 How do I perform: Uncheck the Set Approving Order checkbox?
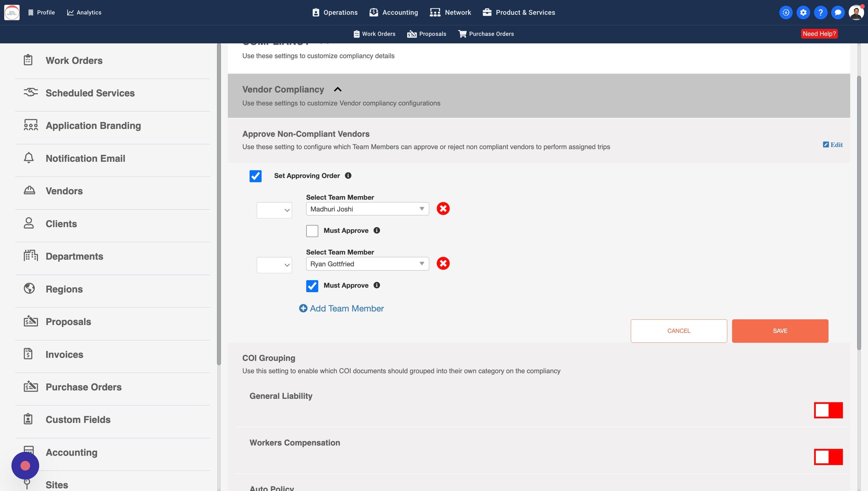click(255, 176)
